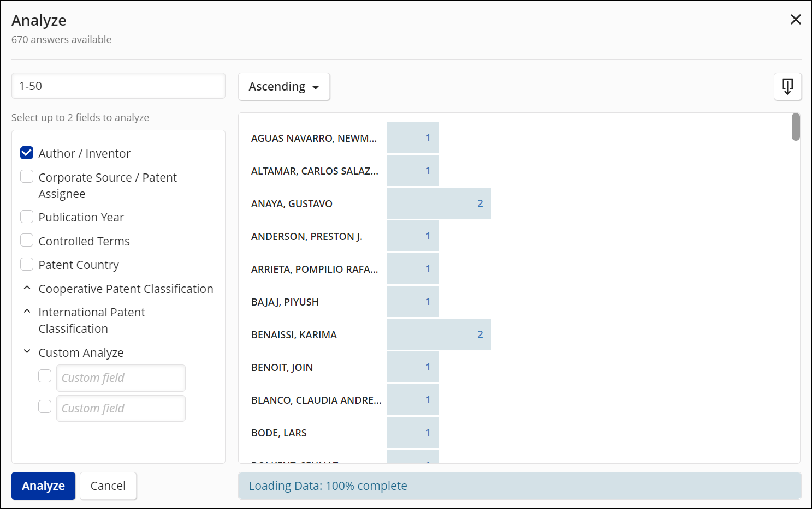
Task: Click the count bar for ARRIETA, POMPILIO
Action: point(413,269)
